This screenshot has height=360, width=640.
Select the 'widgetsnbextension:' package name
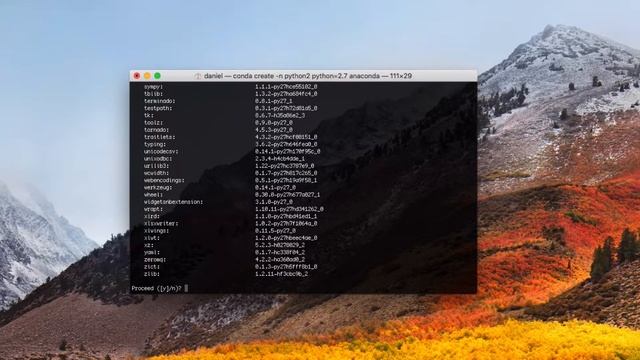173,202
